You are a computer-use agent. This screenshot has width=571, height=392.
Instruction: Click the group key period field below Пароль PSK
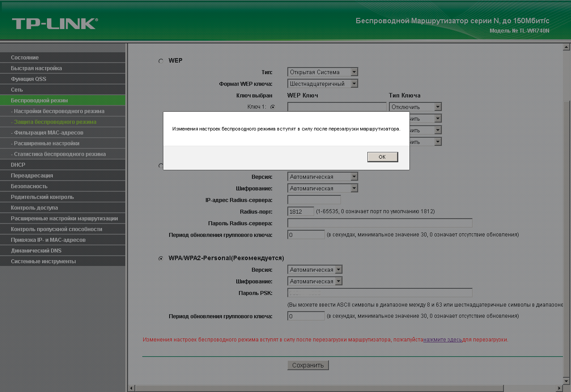click(x=306, y=316)
